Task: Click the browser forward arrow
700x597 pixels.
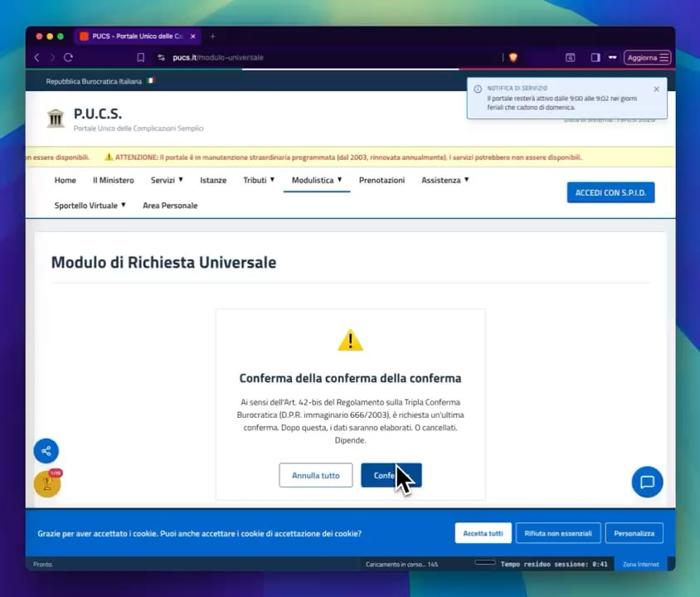Action: coord(52,57)
